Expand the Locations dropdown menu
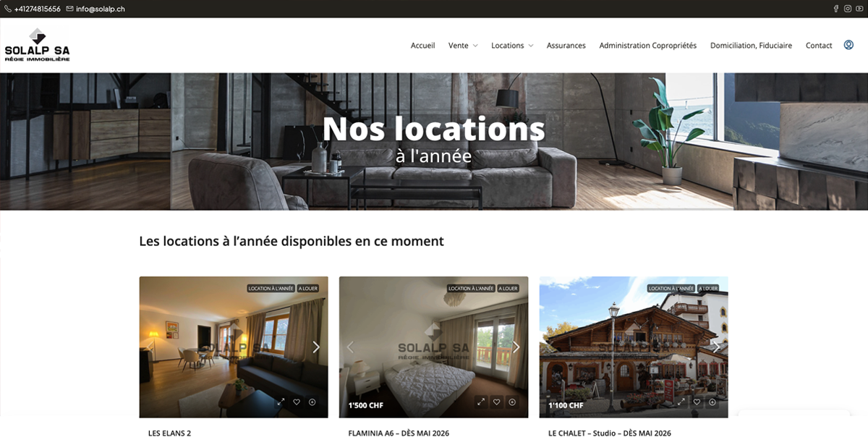The height and width of the screenshot is (445, 868). (512, 46)
